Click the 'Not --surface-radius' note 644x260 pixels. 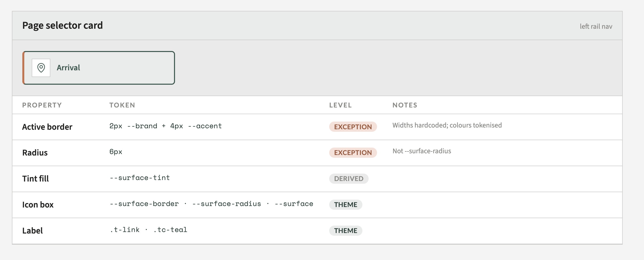coord(422,151)
